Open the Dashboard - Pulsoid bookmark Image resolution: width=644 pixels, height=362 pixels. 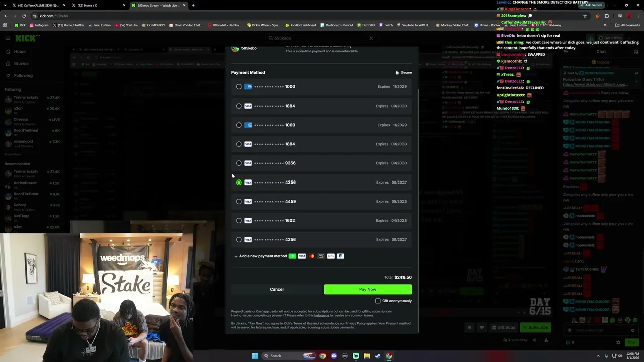pos(337,25)
